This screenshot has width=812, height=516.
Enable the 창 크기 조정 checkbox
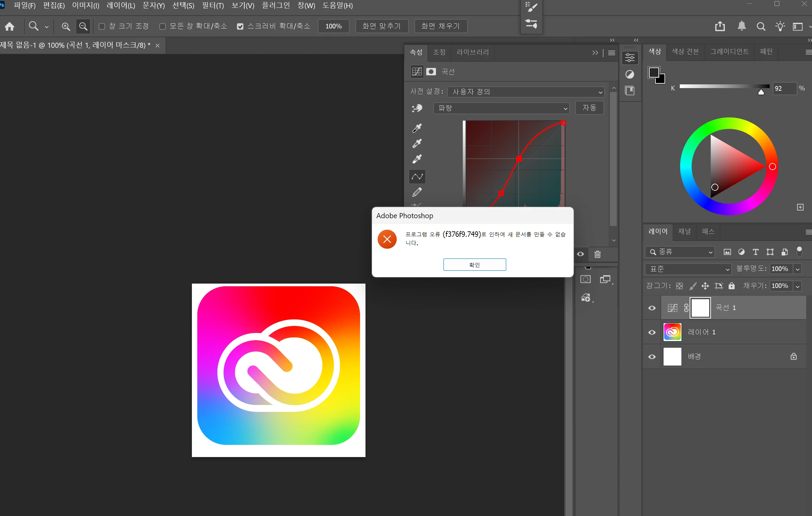point(102,26)
